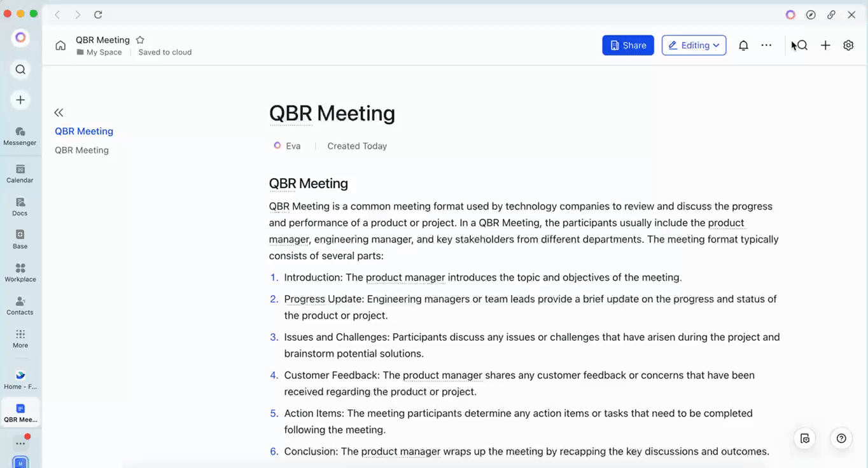Open the More apps grid icon

20,338
